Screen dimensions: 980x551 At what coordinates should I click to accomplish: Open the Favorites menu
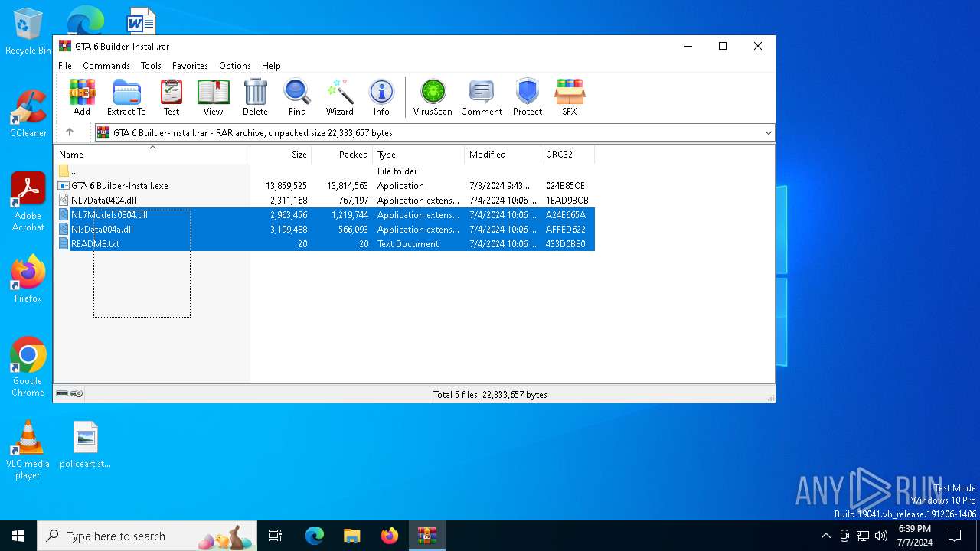(x=190, y=66)
